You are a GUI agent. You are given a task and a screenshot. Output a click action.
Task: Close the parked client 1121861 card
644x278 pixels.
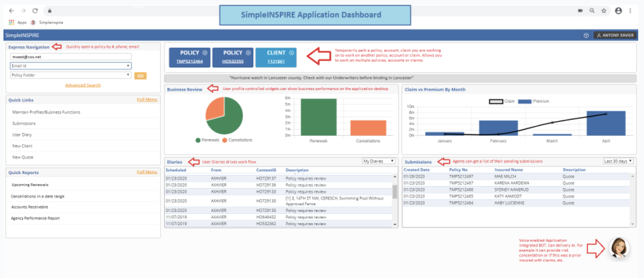pos(291,53)
